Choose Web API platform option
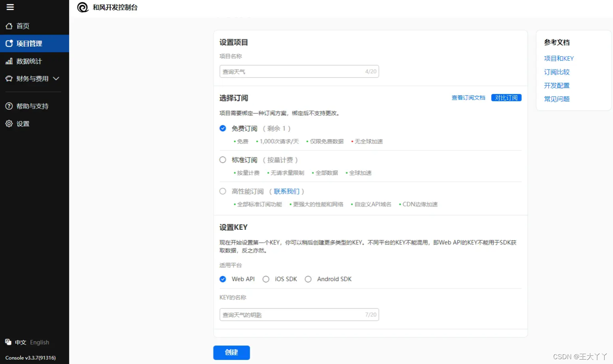 pyautogui.click(x=223, y=279)
